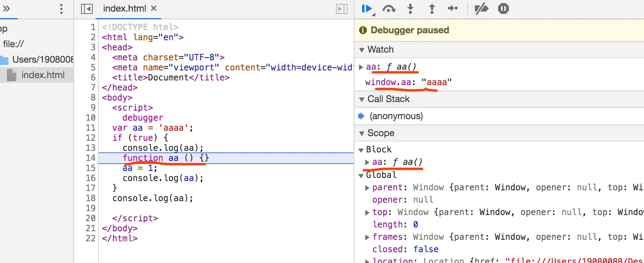
Task: Click window.aa watch expression
Action: coord(408,82)
